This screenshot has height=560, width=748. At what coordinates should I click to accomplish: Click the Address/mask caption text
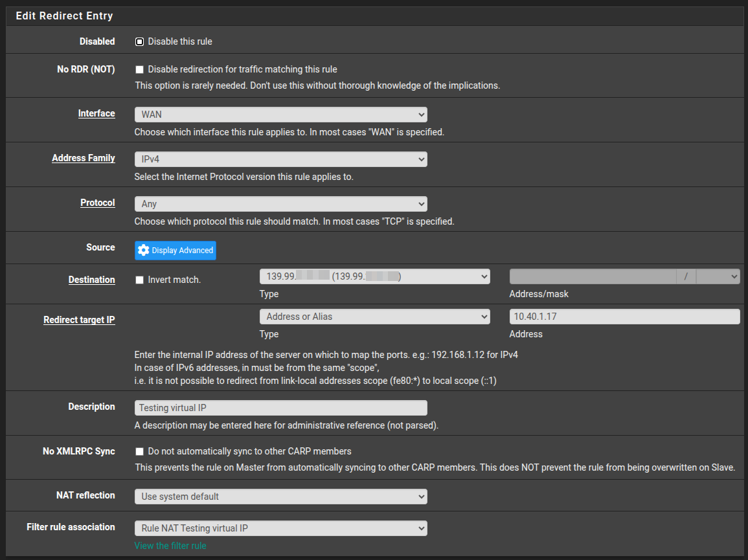click(x=539, y=294)
